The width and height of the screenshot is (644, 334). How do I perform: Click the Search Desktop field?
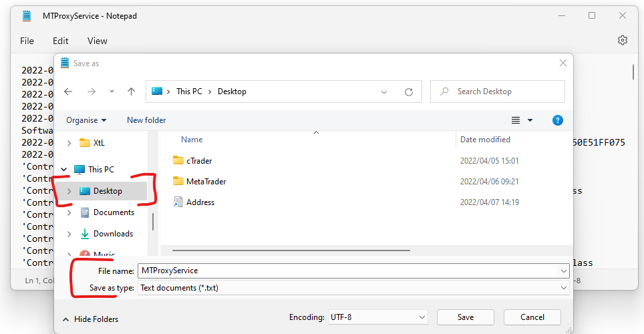498,92
